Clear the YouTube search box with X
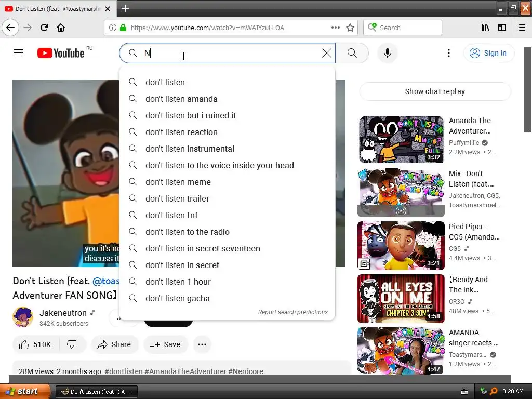The height and width of the screenshot is (399, 532). pyautogui.click(x=327, y=53)
